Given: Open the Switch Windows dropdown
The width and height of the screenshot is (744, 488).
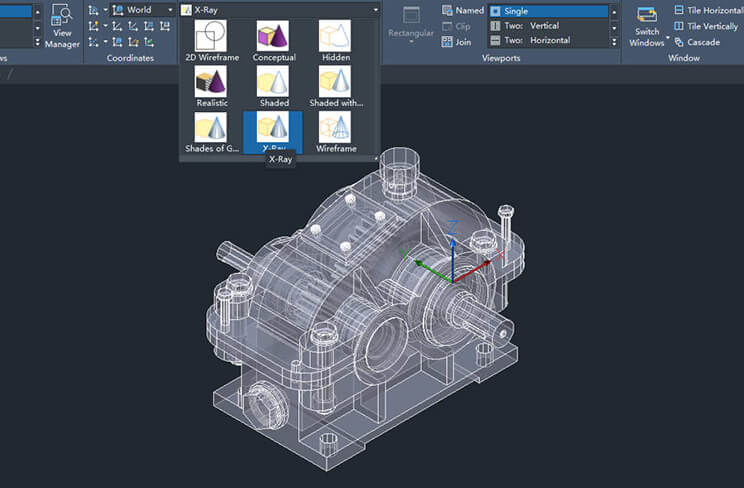Looking at the screenshot, I should (x=647, y=37).
